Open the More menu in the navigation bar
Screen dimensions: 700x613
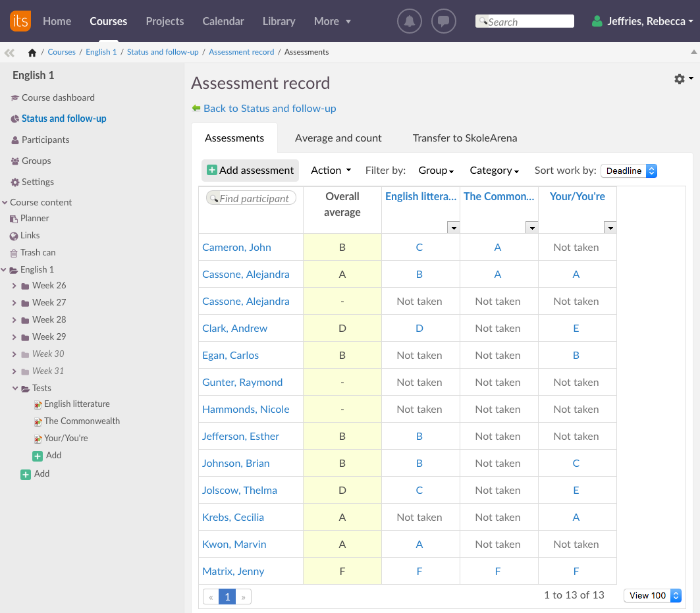tap(332, 21)
